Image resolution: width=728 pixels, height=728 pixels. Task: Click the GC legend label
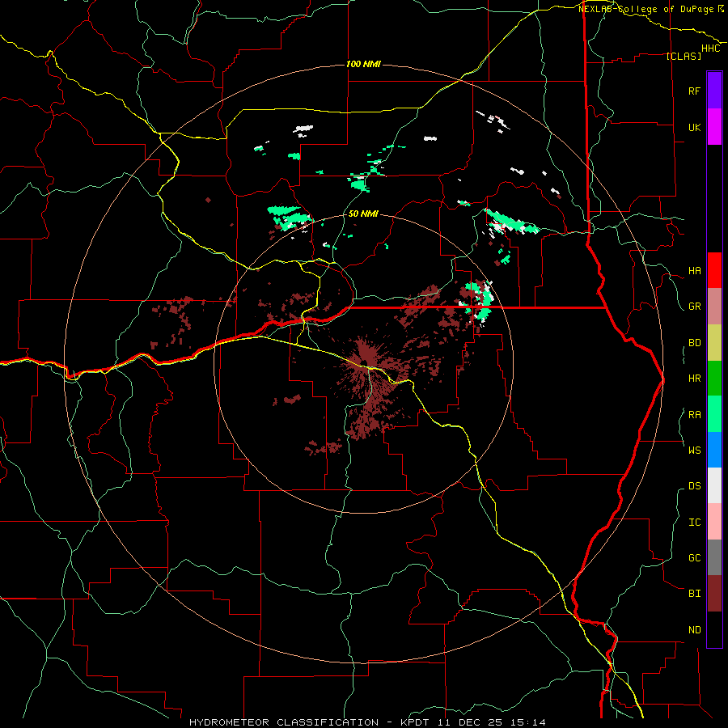tap(694, 557)
